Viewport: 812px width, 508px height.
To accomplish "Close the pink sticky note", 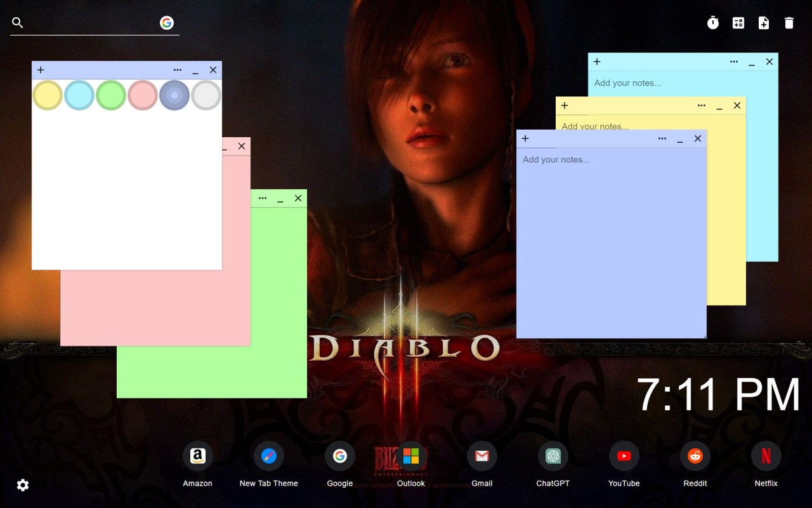I will 242,146.
